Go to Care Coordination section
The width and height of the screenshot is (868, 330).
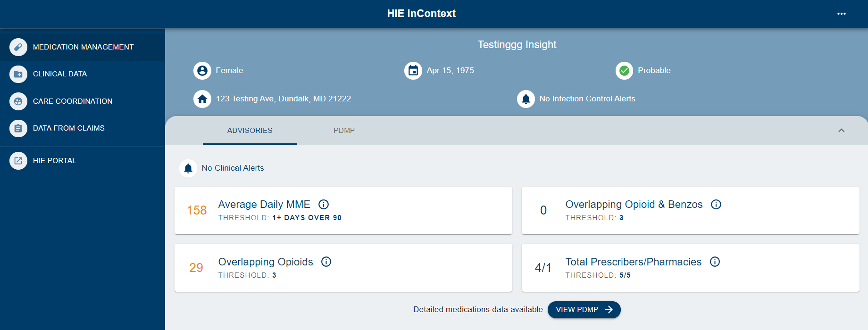(73, 101)
